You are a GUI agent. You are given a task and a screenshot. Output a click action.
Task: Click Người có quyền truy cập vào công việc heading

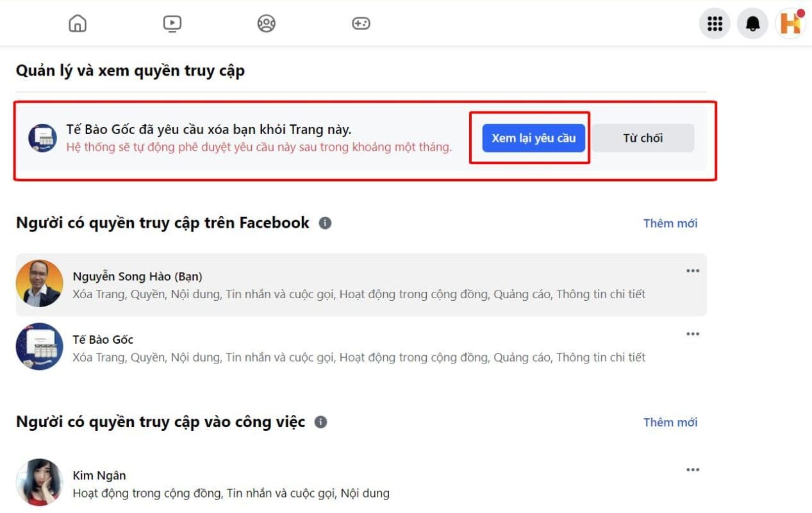[x=161, y=421]
